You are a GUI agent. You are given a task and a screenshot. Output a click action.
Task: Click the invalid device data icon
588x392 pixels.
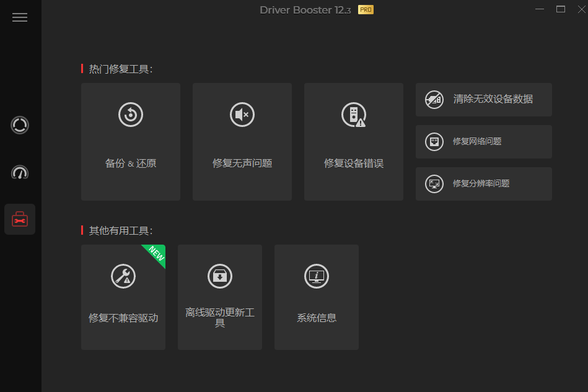tap(434, 100)
